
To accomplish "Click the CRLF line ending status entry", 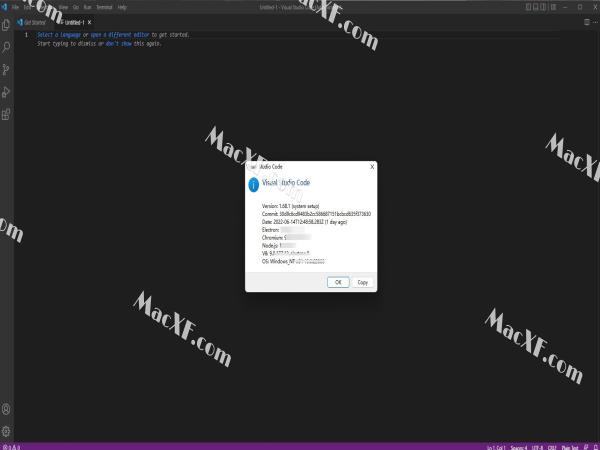I will [552, 447].
